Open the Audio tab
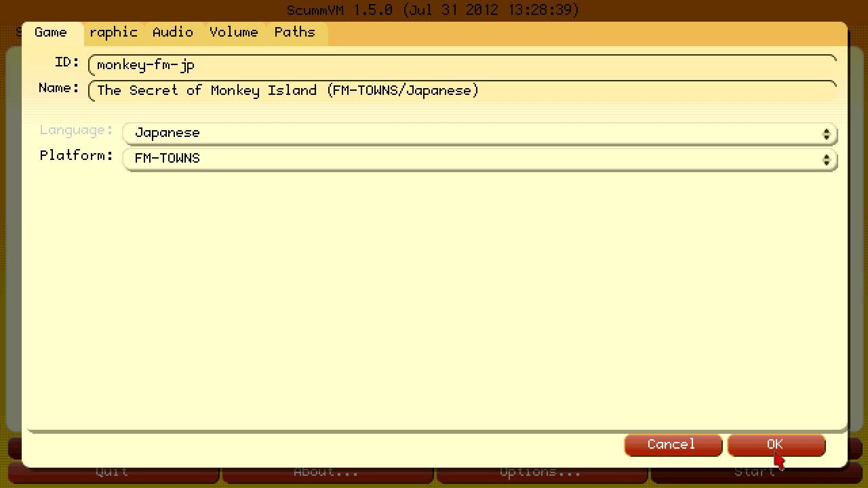This screenshot has height=488, width=868. (x=173, y=33)
